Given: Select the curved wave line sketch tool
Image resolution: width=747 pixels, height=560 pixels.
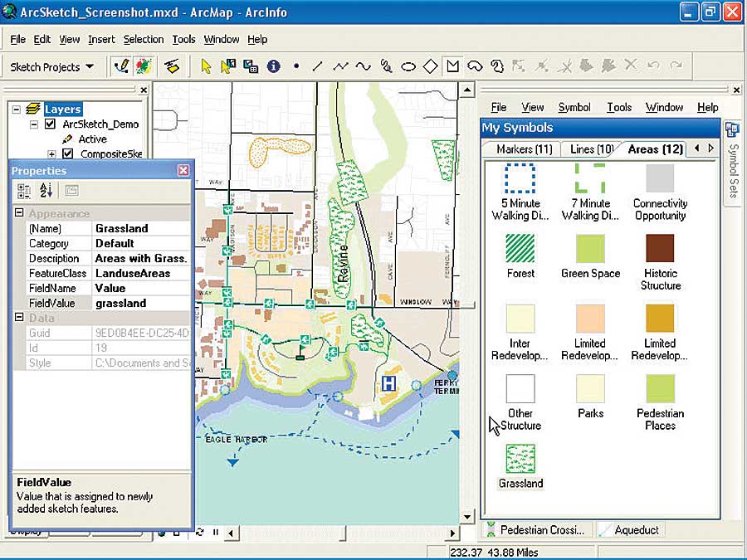Looking at the screenshot, I should (x=363, y=66).
